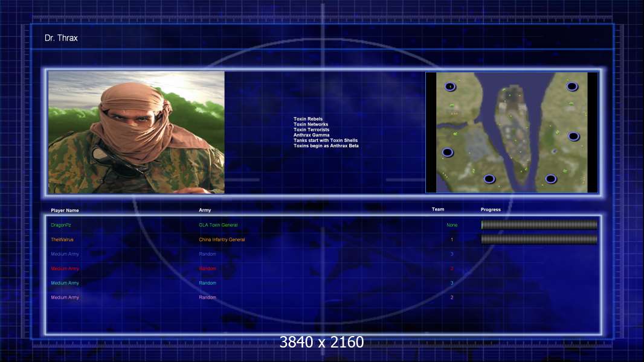Select the bottom-left start position marker on minimap

pos(489,179)
